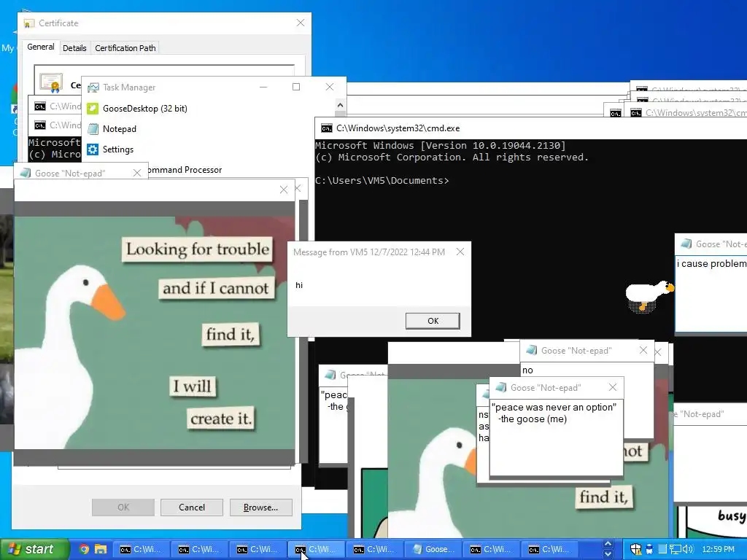Minimize the Task Manager window

pyautogui.click(x=263, y=87)
